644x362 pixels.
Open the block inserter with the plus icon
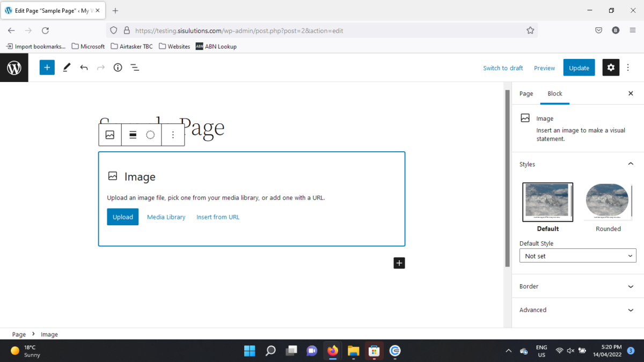[x=47, y=67]
